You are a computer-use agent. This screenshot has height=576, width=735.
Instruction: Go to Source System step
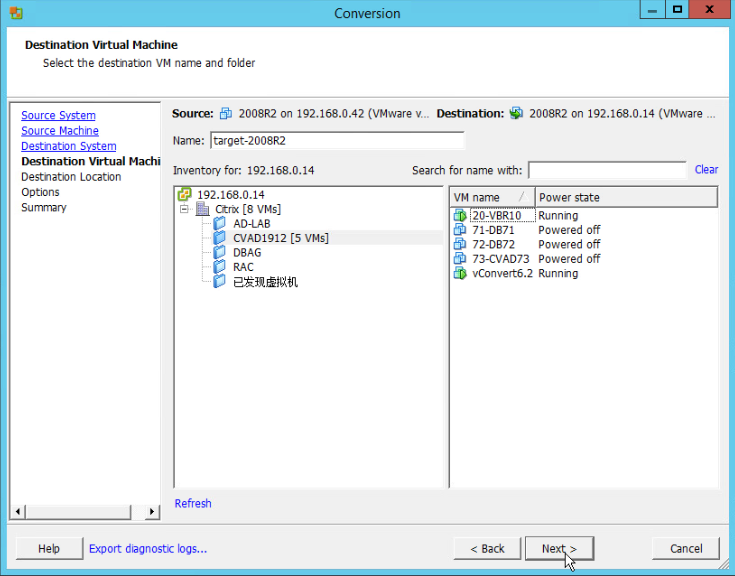click(58, 115)
